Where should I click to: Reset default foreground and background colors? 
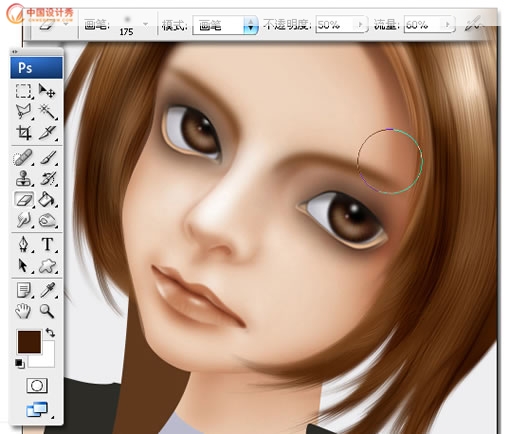pyautogui.click(x=20, y=363)
